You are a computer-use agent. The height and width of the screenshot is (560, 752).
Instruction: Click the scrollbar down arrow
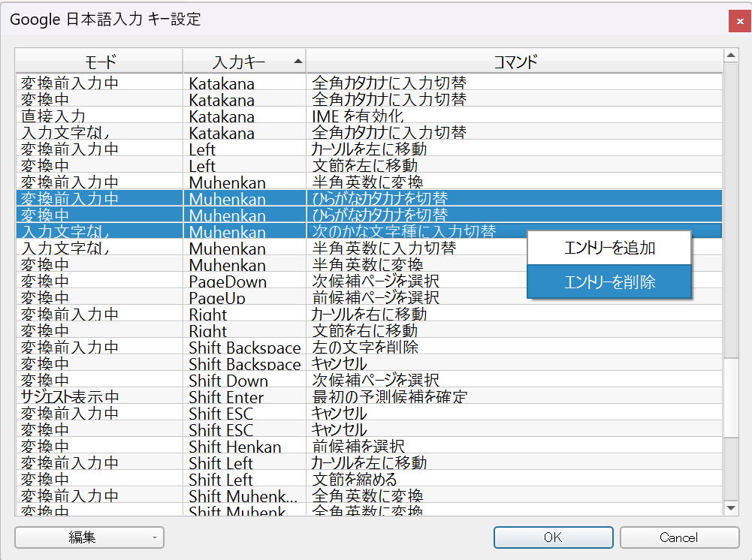[x=731, y=508]
